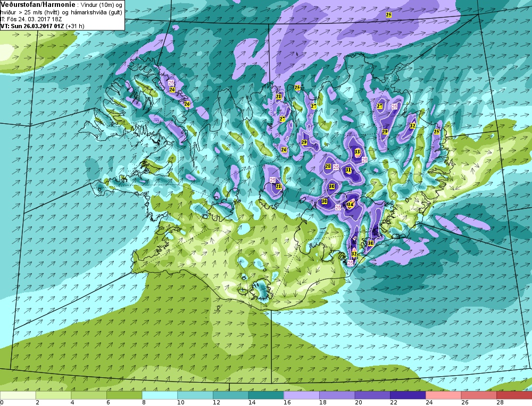Select the 2–4 m/s light green legend swatch
This screenshot has width=532, height=406.
click(53, 395)
